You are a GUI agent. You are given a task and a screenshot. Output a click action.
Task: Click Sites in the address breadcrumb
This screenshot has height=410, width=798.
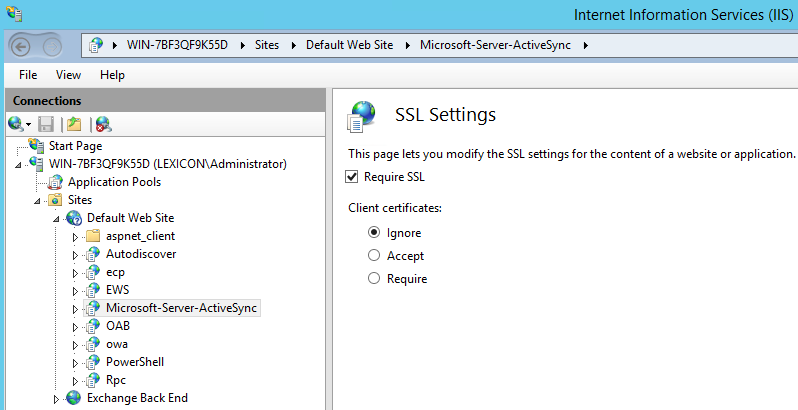267,45
